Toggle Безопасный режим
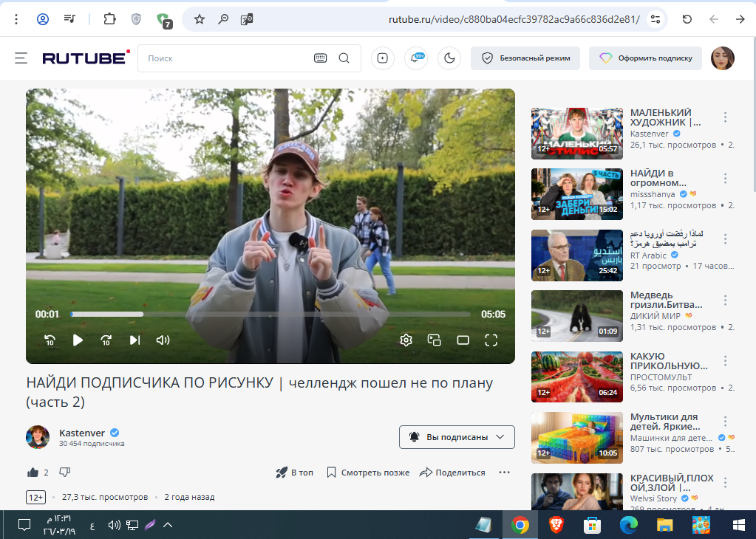The width and height of the screenshot is (756, 539). pyautogui.click(x=525, y=58)
